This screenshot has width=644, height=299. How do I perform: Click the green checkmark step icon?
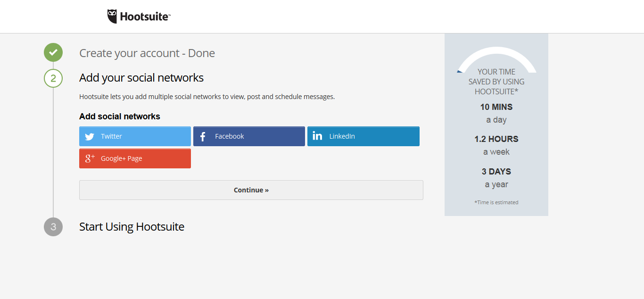tap(53, 52)
